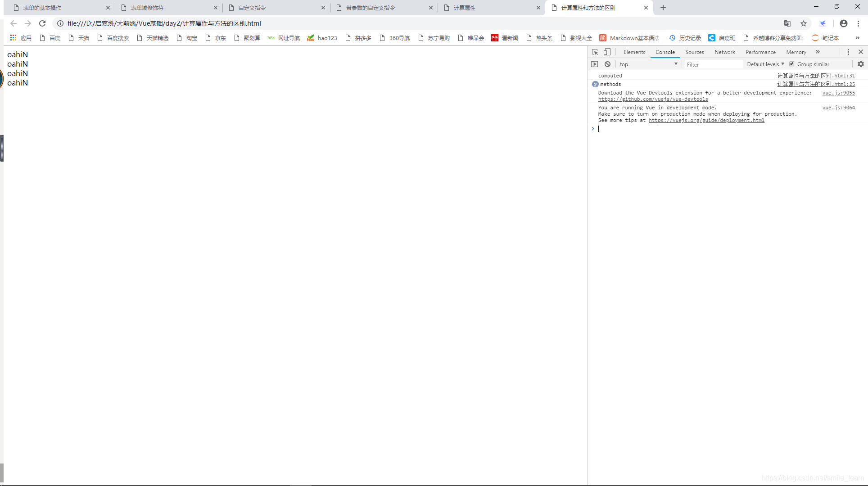Open the vuejs deployment guide link
Screen dimensions: 868x486
pyautogui.click(x=706, y=121)
